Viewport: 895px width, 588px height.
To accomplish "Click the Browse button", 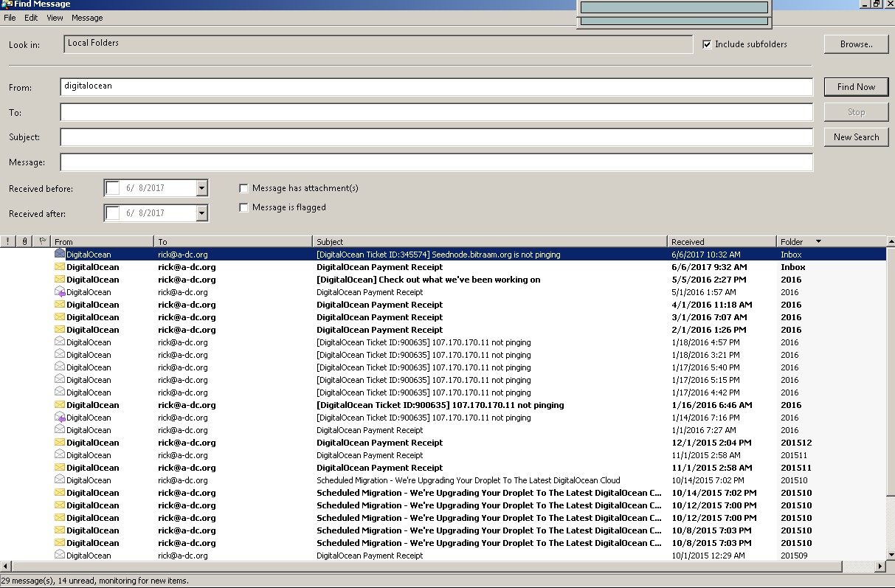I will click(856, 44).
